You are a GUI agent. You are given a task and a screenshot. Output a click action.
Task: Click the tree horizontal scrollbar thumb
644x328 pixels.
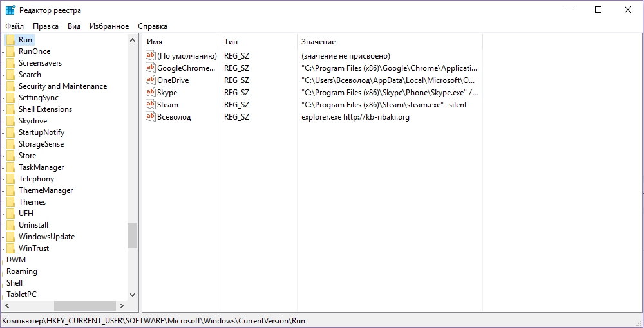(x=85, y=306)
